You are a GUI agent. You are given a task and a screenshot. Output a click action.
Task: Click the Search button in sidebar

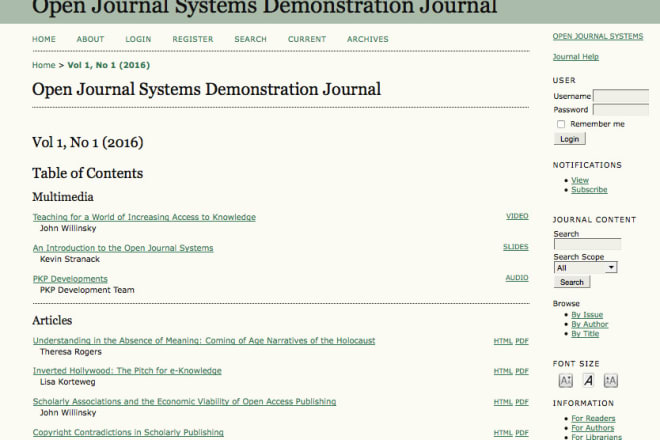point(572,282)
